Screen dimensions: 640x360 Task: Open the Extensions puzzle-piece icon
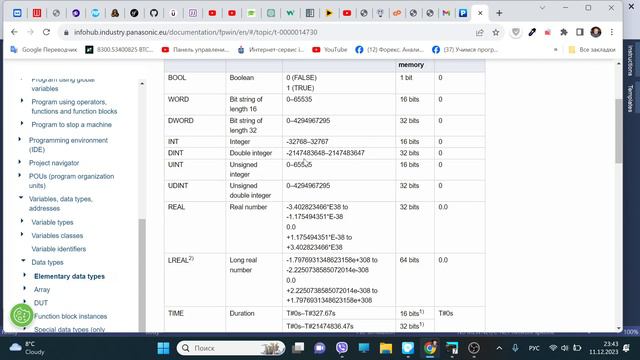point(564,32)
